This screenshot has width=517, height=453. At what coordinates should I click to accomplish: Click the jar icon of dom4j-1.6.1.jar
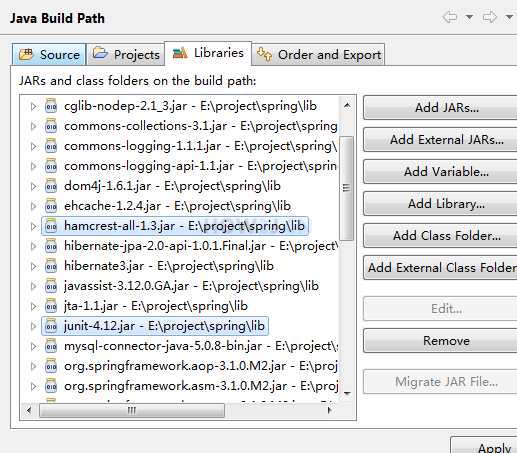[51, 186]
